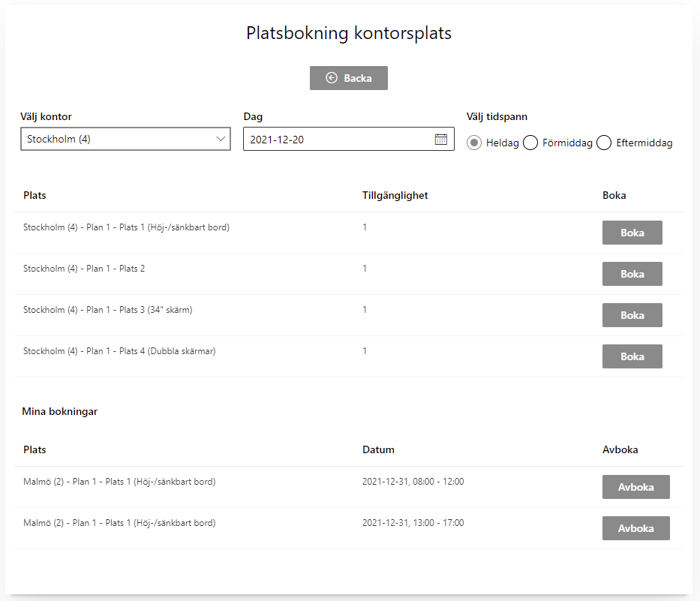This screenshot has width=700, height=601.
Task: Click the Tillgänglighet column header
Action: click(x=395, y=196)
